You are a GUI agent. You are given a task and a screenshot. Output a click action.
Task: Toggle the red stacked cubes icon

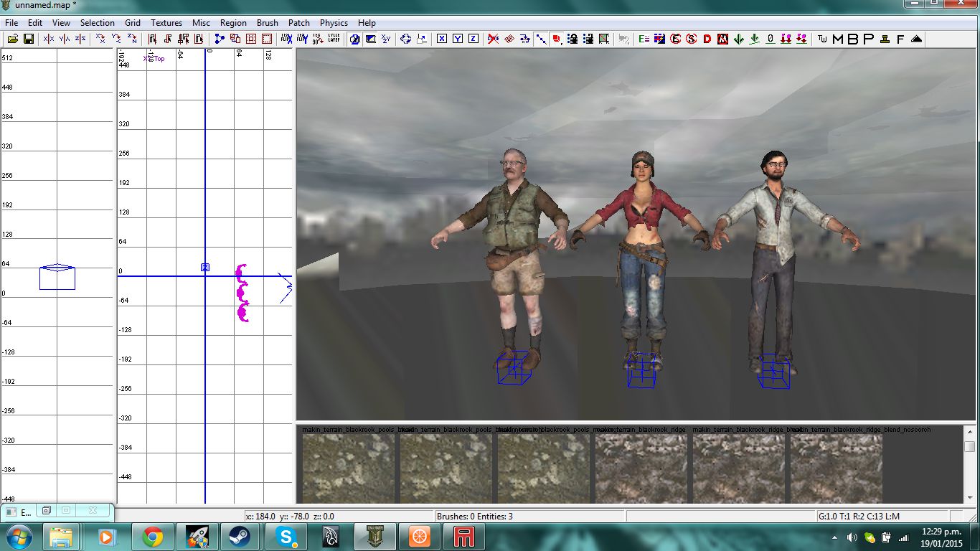point(557,39)
